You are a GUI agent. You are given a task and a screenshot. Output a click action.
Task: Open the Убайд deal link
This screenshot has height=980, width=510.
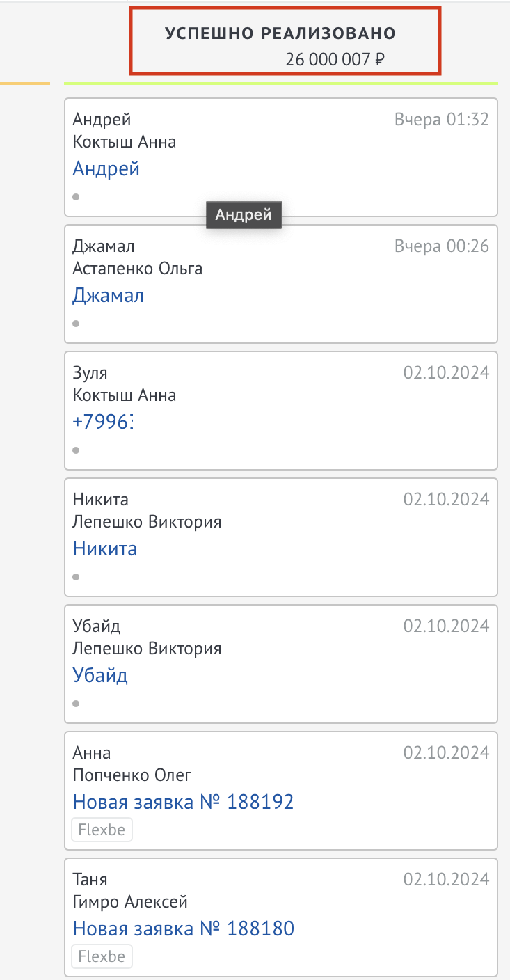100,676
